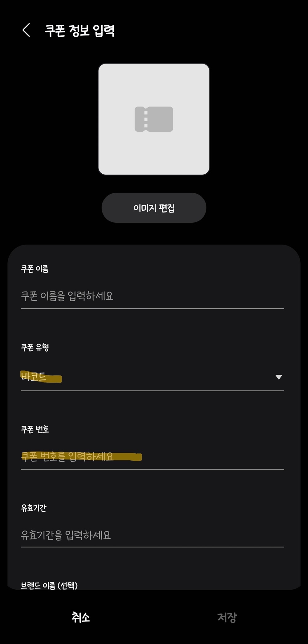The height and width of the screenshot is (644, 308).
Task: Tap the 쿠폰 이름 field label
Action: [x=35, y=269]
